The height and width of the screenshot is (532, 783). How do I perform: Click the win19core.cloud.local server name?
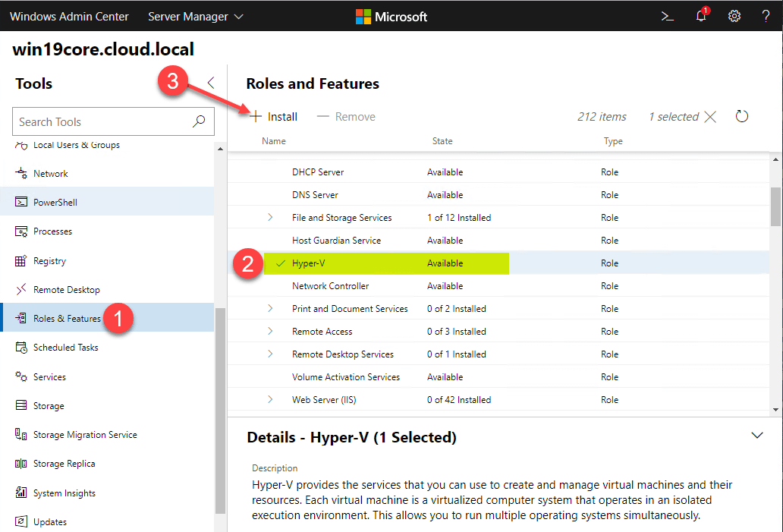[x=103, y=49]
